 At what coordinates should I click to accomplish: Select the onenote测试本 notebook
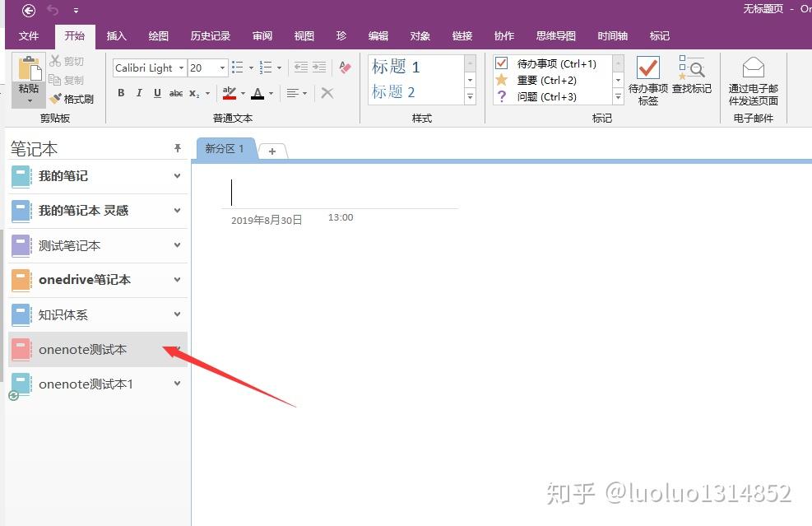point(98,350)
